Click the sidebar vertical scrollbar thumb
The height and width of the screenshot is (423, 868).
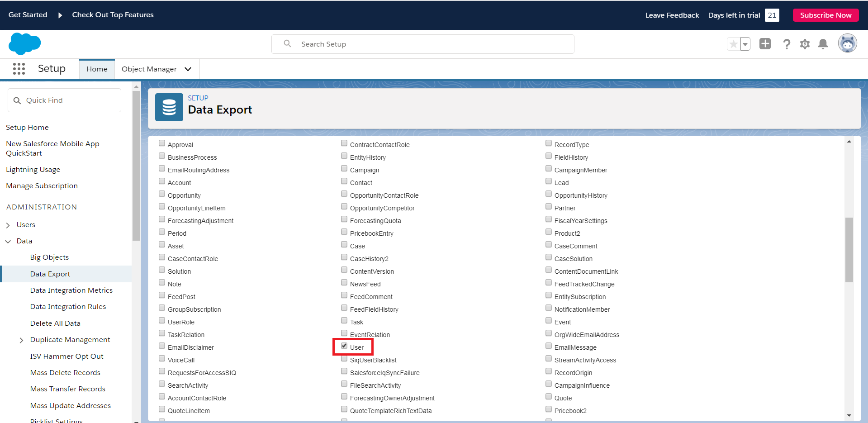coord(136,166)
